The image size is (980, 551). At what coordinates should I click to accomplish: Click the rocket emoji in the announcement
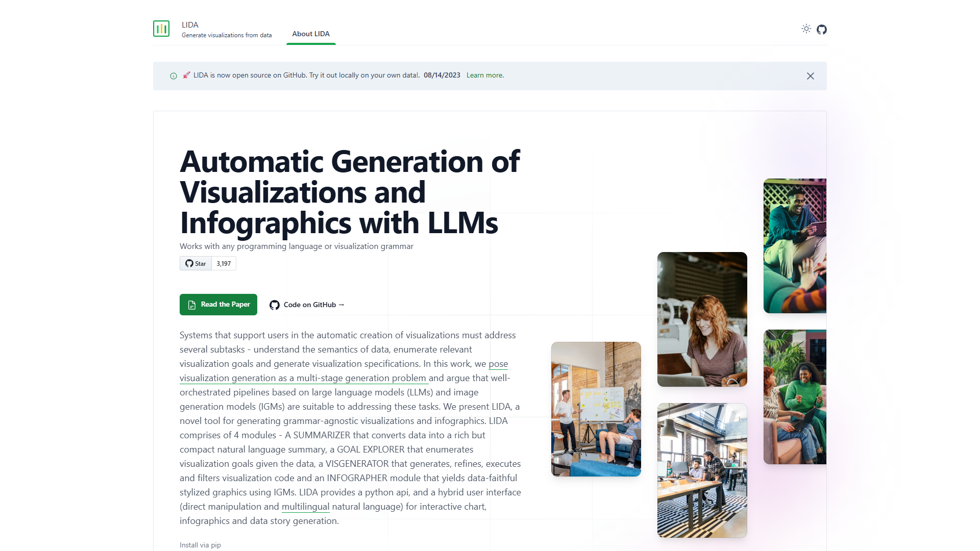click(186, 75)
